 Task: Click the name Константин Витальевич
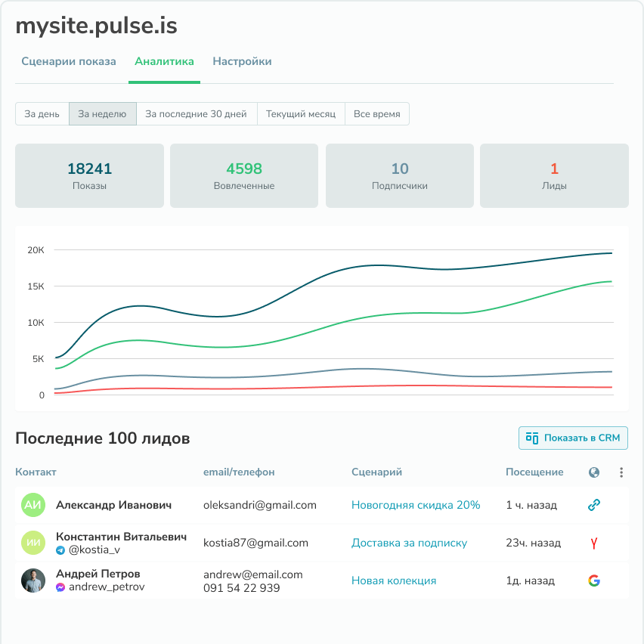click(121, 537)
